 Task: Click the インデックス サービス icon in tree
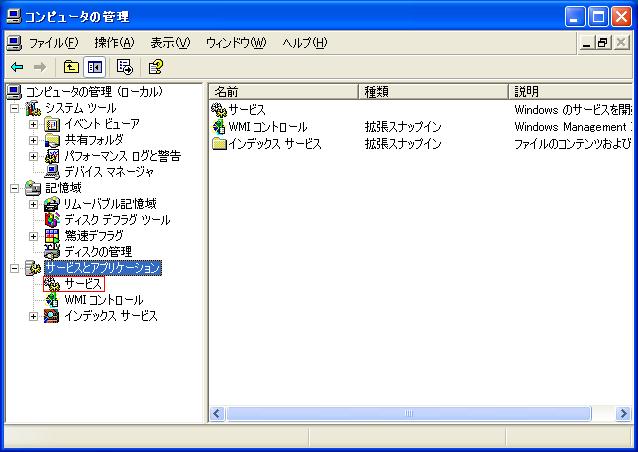click(52, 316)
